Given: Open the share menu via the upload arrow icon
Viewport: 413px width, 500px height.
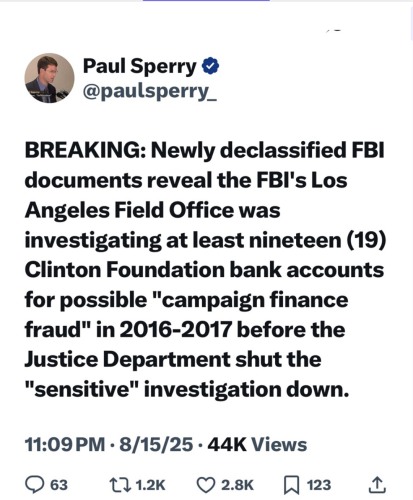Looking at the screenshot, I should pyautogui.click(x=377, y=485).
